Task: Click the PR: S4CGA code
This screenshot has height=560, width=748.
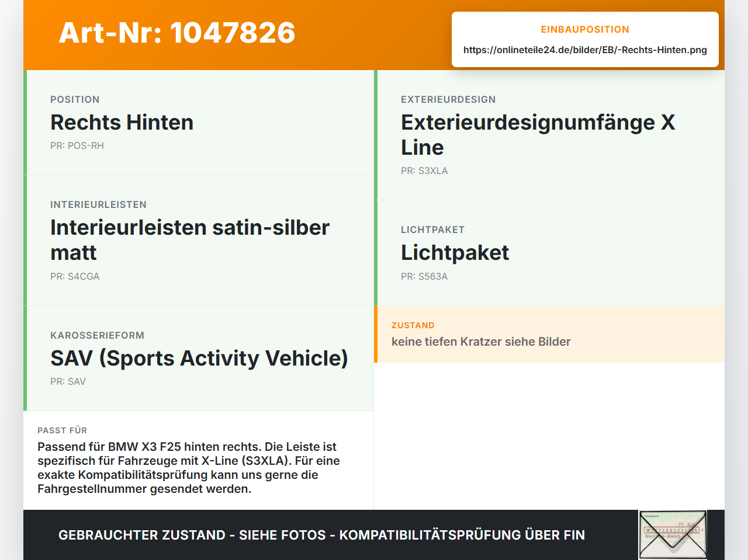Action: pos(75,276)
